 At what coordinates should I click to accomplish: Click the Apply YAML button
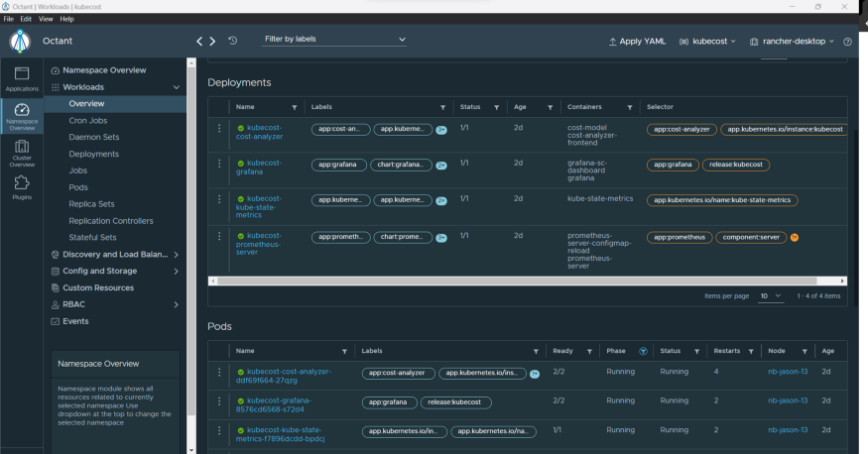pyautogui.click(x=637, y=42)
